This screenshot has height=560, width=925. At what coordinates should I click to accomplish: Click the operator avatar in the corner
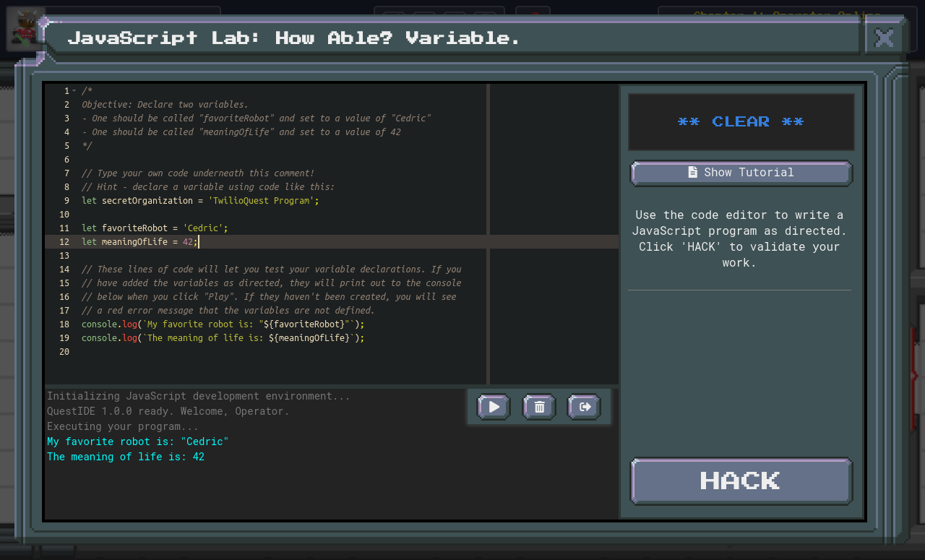click(26, 29)
